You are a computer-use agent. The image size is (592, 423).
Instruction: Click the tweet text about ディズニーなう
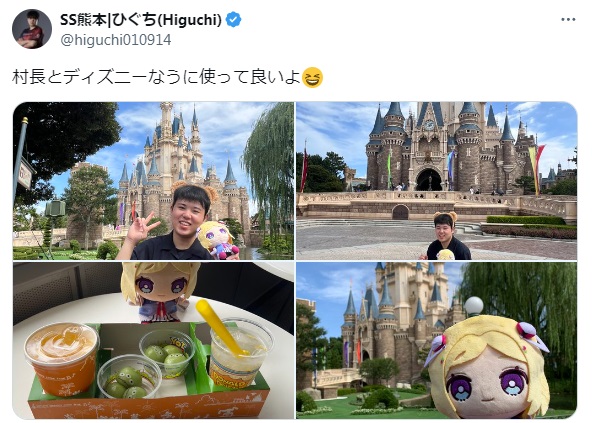[156, 77]
